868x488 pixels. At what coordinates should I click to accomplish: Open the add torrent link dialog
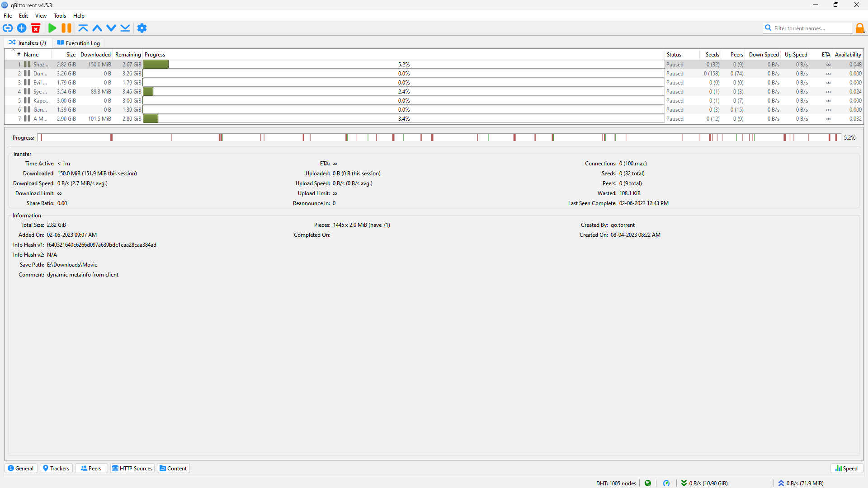(8, 28)
